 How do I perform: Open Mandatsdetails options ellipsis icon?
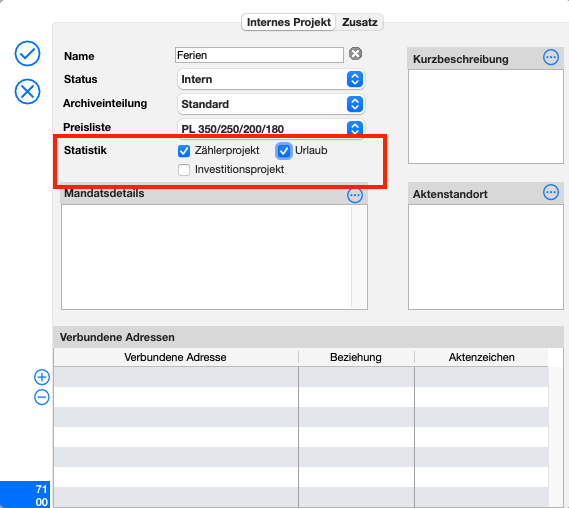(x=355, y=195)
